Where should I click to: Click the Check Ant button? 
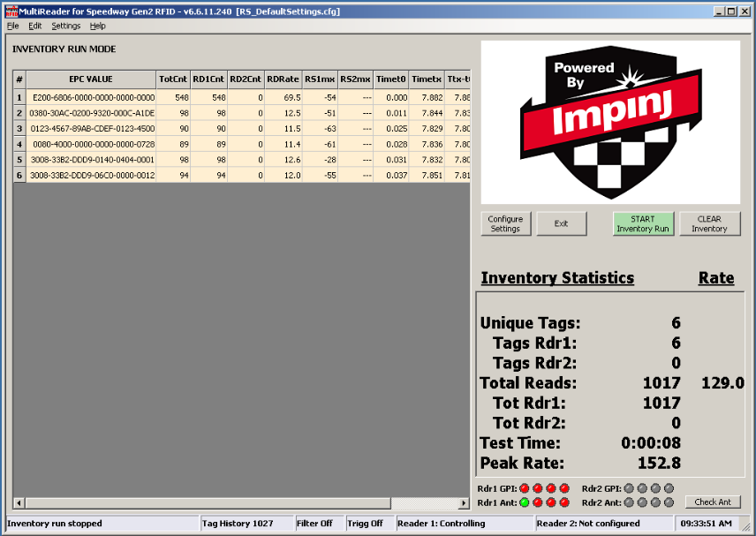(x=713, y=502)
